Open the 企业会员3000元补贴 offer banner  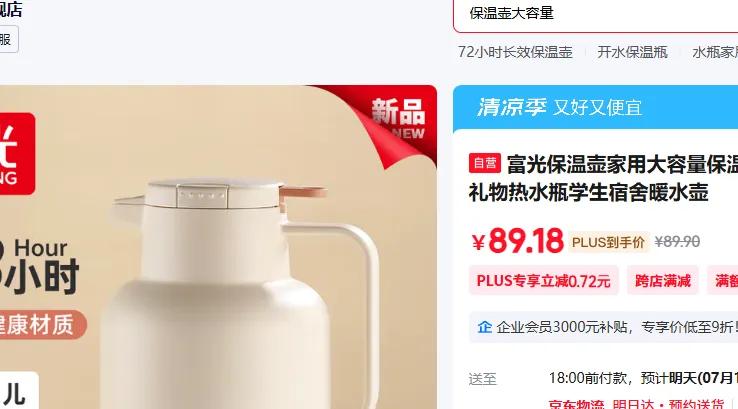(x=603, y=327)
